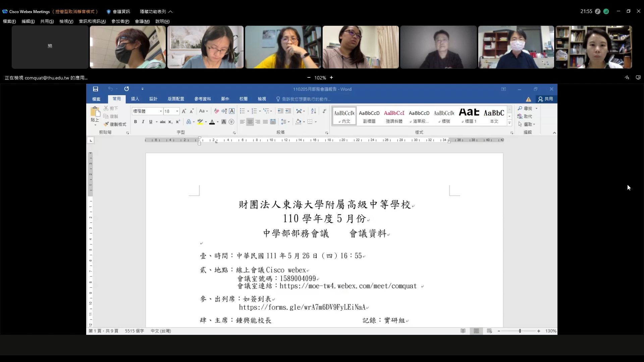Click the show paragraph marks icon

click(324, 111)
